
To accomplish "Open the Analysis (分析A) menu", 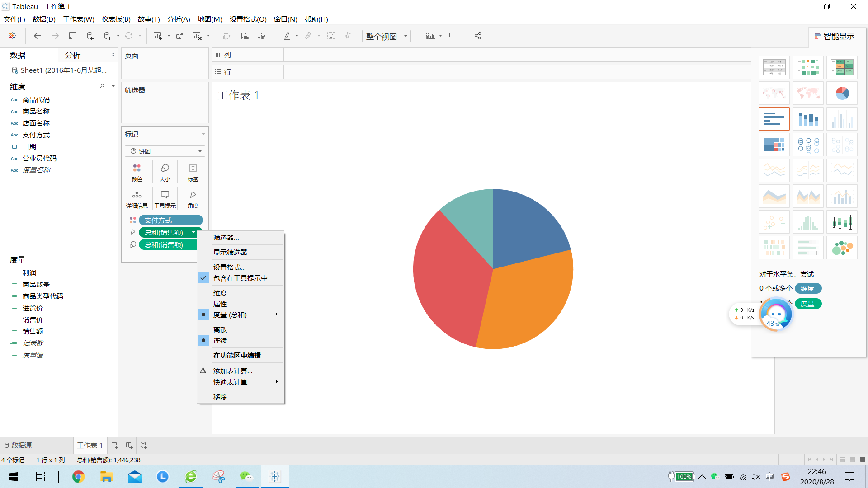I will pyautogui.click(x=179, y=19).
